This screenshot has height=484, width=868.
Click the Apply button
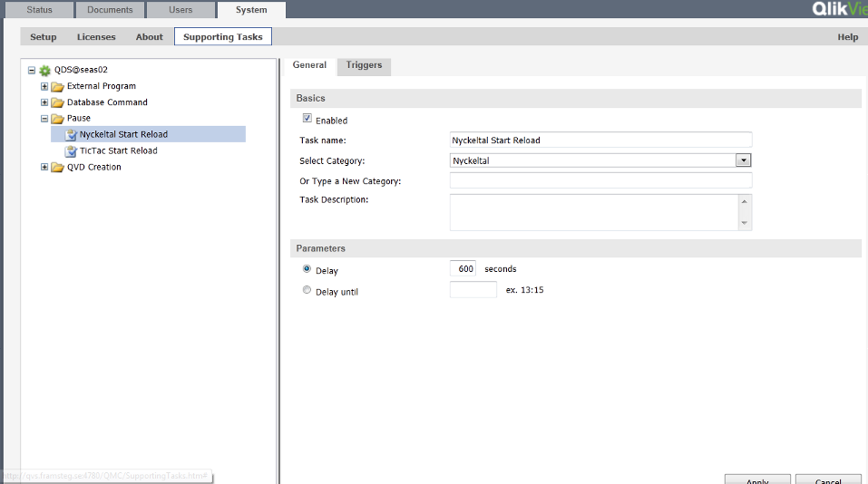(757, 479)
